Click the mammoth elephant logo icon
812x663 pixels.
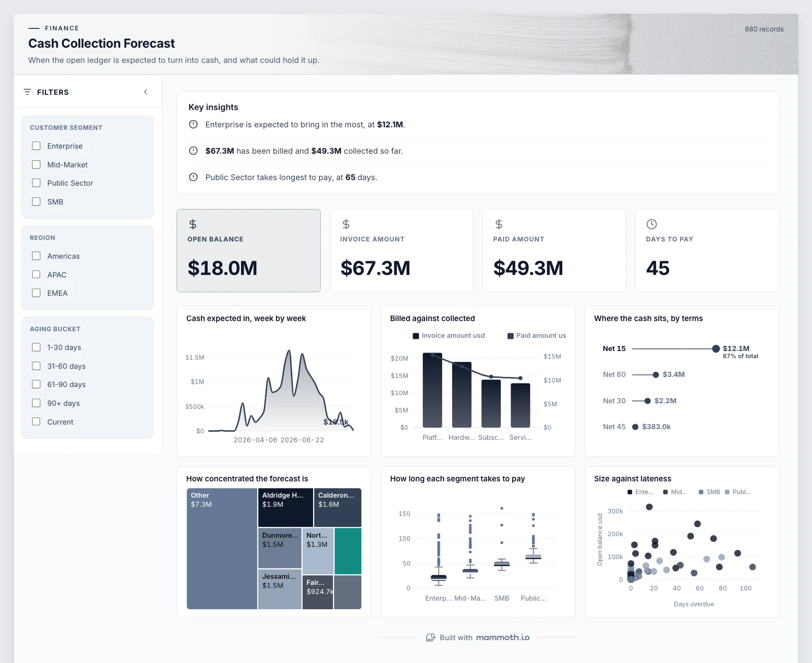pos(431,638)
